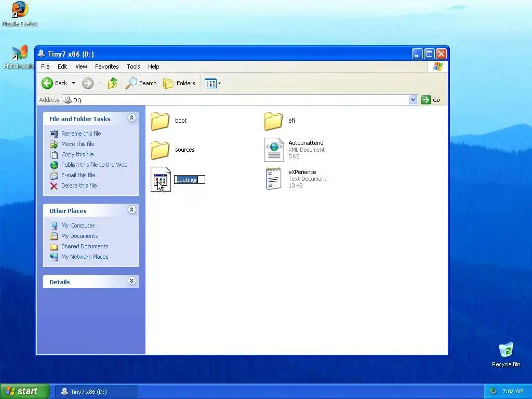Click the bootmgr file icon
Viewport: 532px width, 399px height.
coord(161,179)
